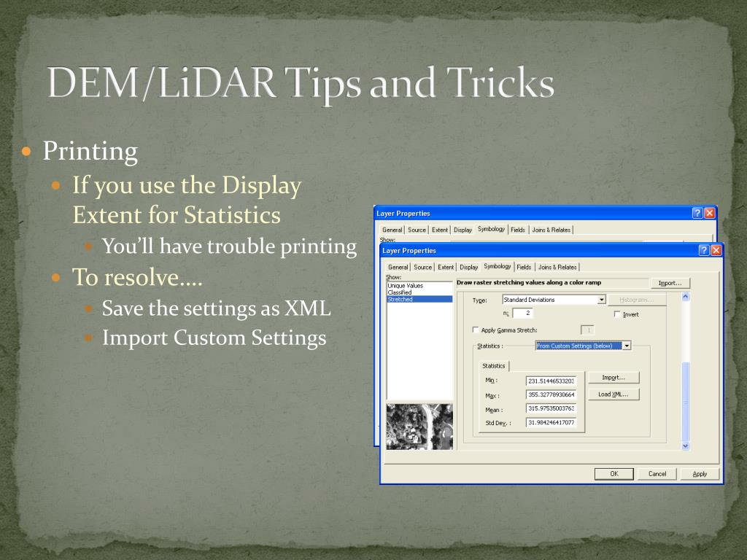Screen dimensions: 747x560
Task: Select Joins & Relates tab in back window
Action: click(551, 230)
